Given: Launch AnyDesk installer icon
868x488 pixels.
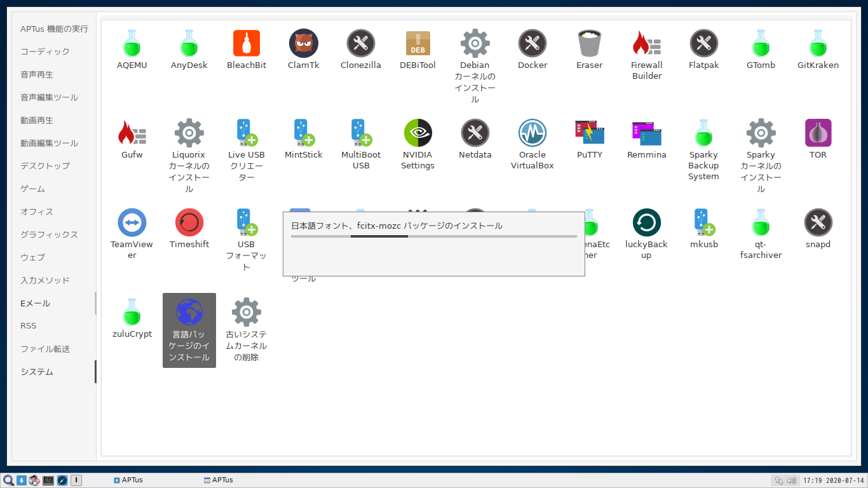Looking at the screenshot, I should click(189, 43).
